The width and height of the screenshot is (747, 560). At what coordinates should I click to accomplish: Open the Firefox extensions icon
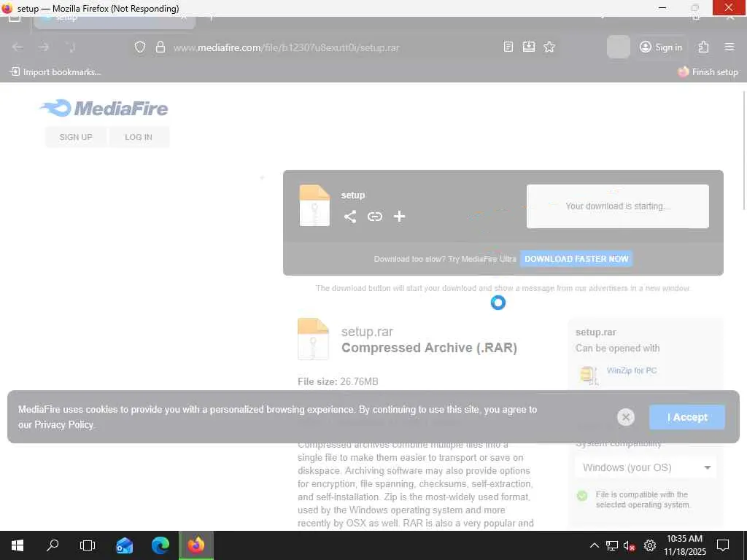(x=704, y=47)
